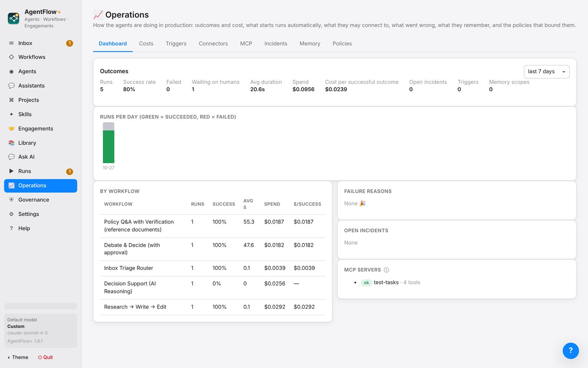This screenshot has width=588, height=368.
Task: Switch to the Costs tab
Action: point(146,44)
